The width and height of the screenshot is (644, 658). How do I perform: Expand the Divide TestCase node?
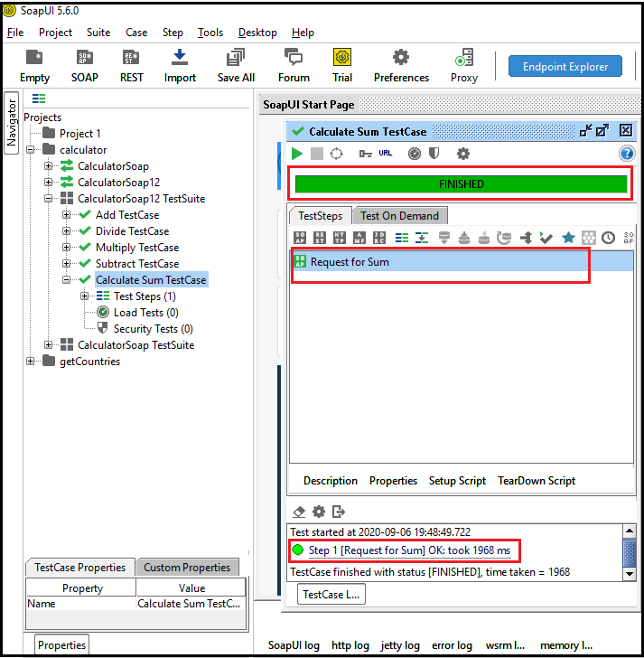pyautogui.click(x=66, y=230)
